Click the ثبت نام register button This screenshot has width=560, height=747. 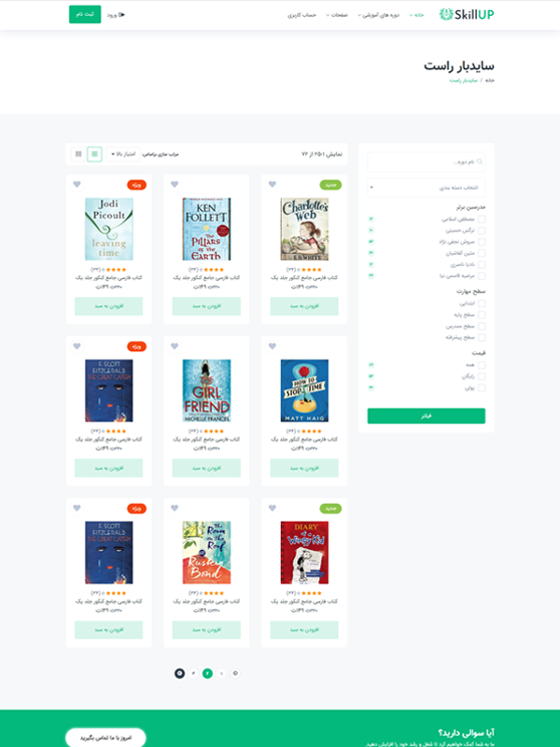(x=85, y=14)
